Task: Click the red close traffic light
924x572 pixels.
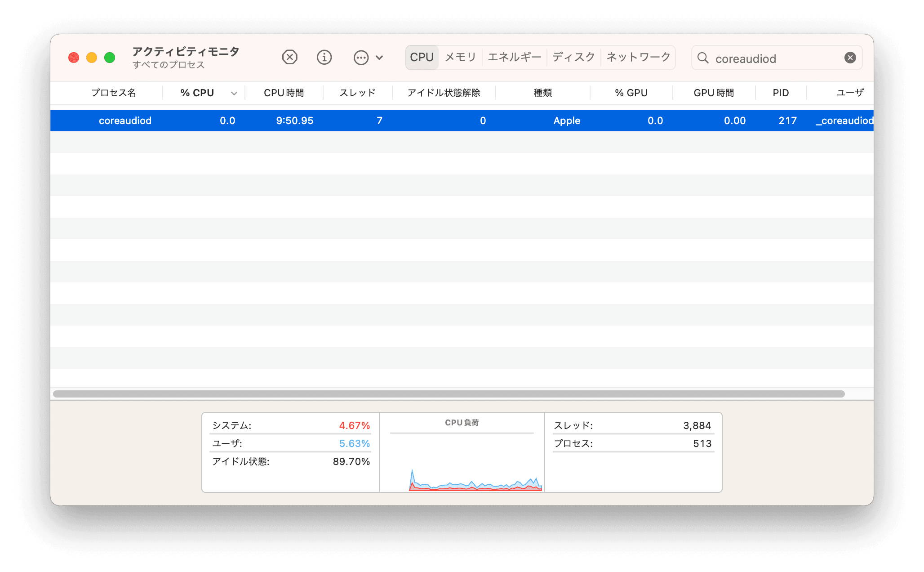Action: coord(74,58)
